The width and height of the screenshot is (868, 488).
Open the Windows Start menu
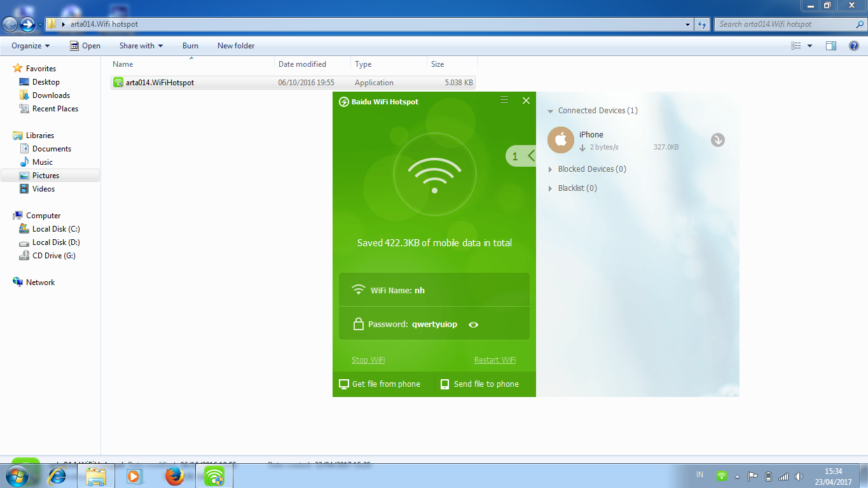tap(17, 475)
